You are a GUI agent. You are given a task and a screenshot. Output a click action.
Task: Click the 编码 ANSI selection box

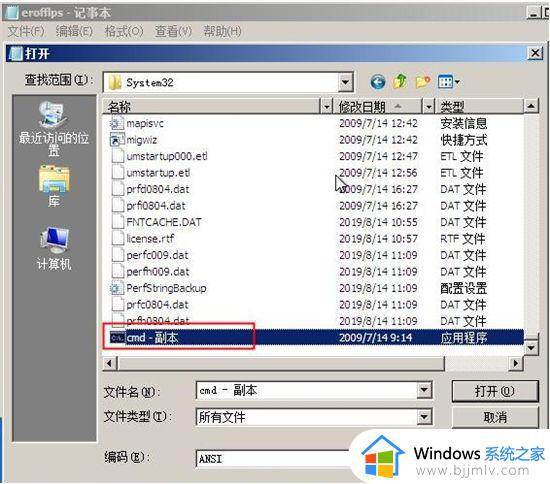click(274, 459)
